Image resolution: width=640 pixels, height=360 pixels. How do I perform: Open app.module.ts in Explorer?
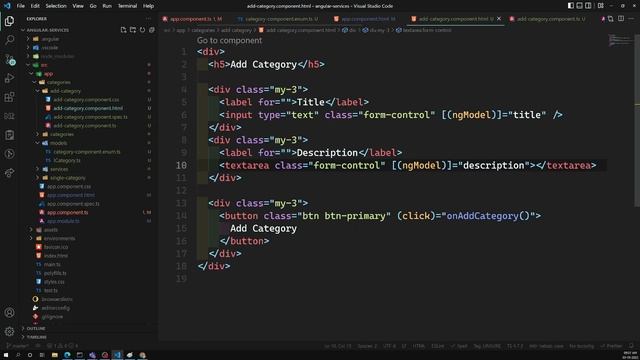point(63,221)
